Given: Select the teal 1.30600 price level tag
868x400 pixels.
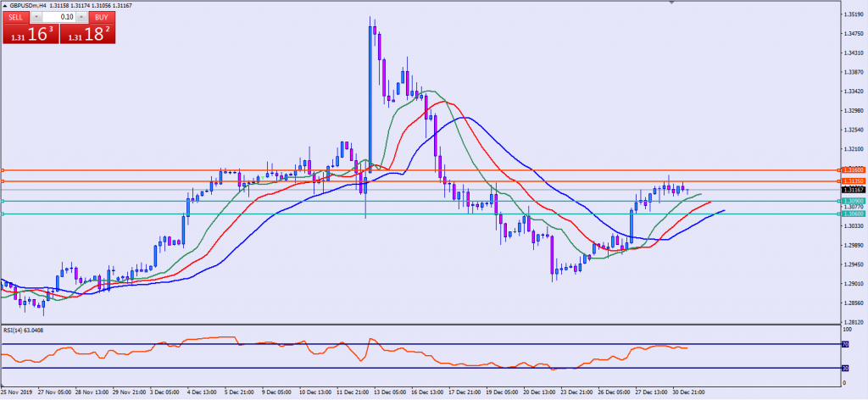Looking at the screenshot, I should 851,214.
